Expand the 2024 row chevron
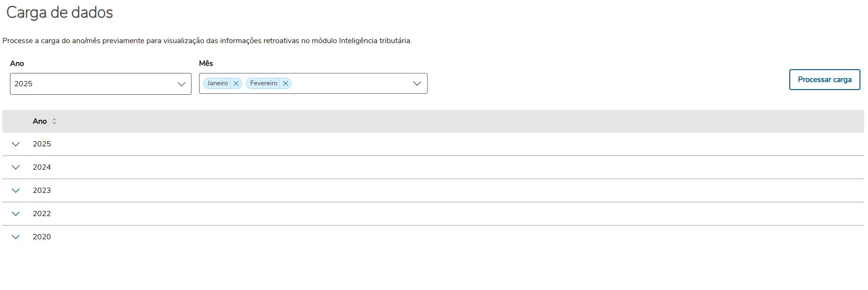The image size is (868, 290). pyautogui.click(x=16, y=167)
